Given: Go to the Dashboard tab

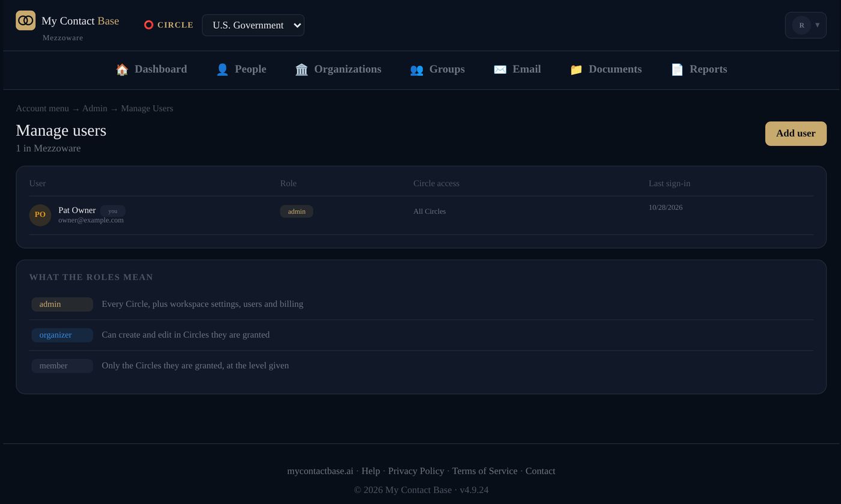Looking at the screenshot, I should 151,69.
